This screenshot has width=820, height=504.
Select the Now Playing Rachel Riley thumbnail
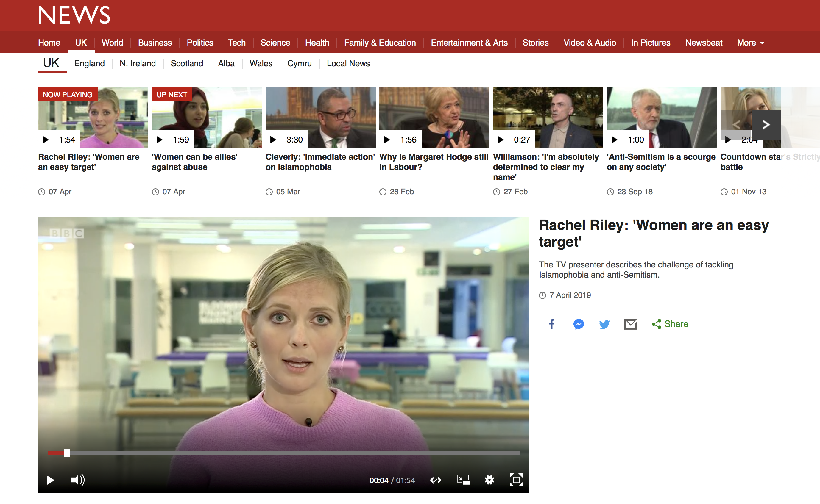pyautogui.click(x=93, y=117)
